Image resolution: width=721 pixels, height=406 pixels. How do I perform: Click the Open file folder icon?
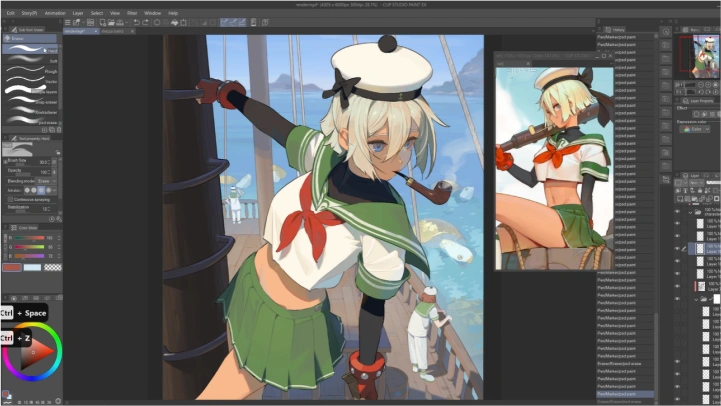coord(111,22)
